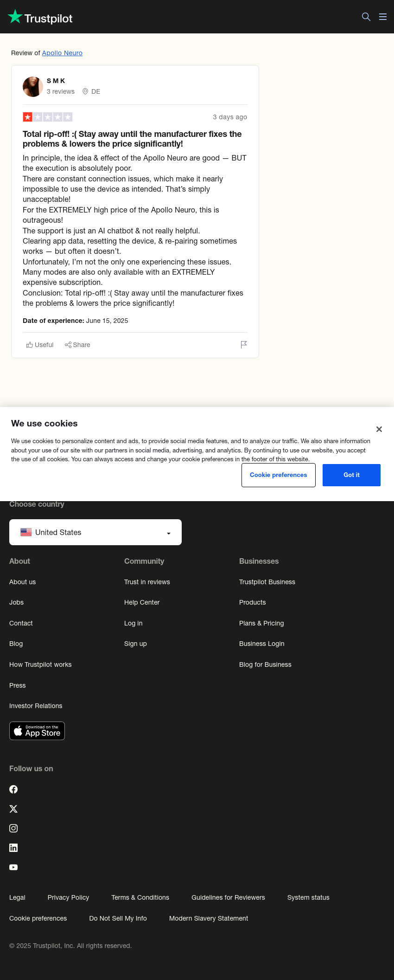Open the Products link
The width and height of the screenshot is (394, 980).
point(253,602)
